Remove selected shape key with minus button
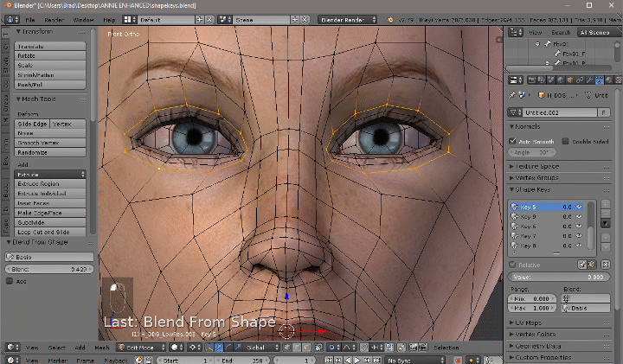 pyautogui.click(x=605, y=214)
